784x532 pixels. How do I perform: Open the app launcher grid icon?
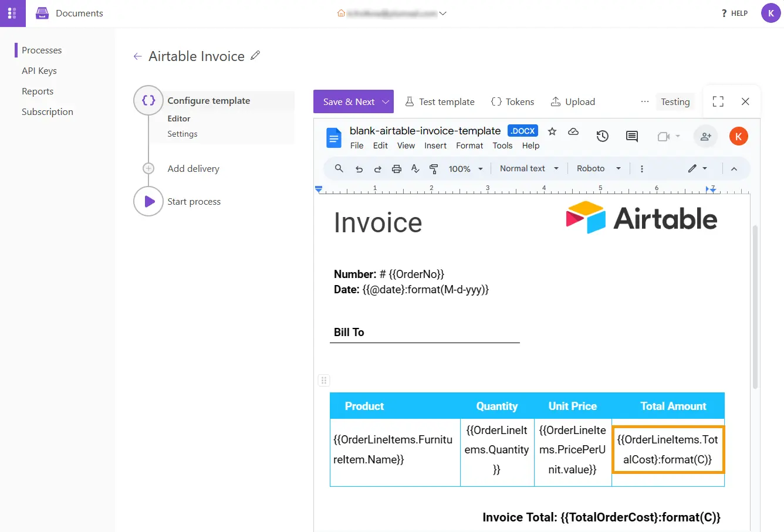12,13
